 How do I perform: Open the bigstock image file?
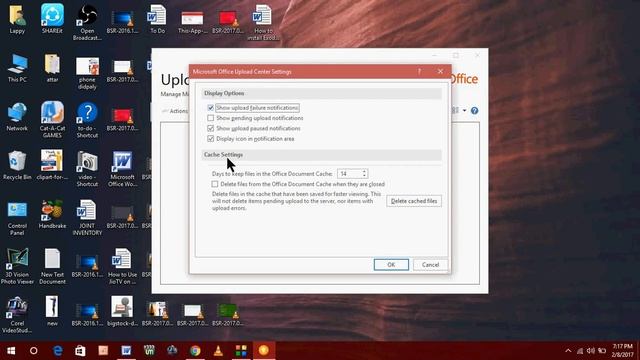point(122,312)
